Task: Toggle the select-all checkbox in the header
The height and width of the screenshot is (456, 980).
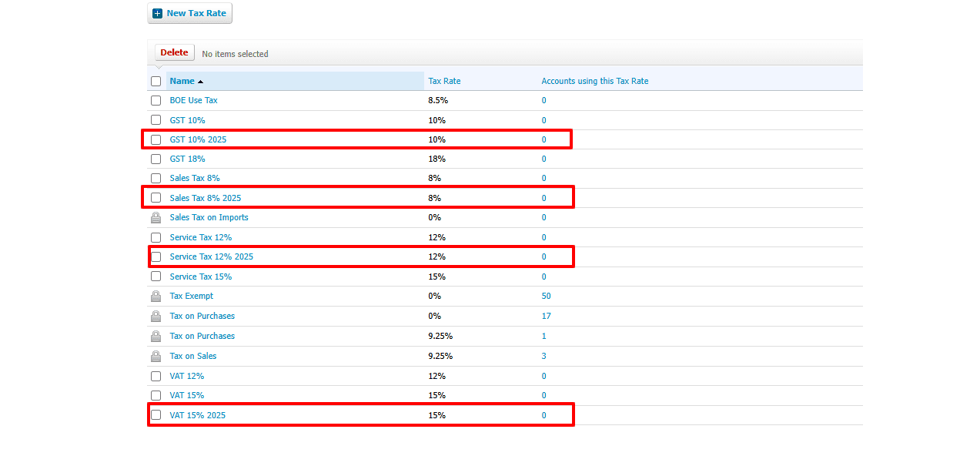Action: [x=156, y=82]
